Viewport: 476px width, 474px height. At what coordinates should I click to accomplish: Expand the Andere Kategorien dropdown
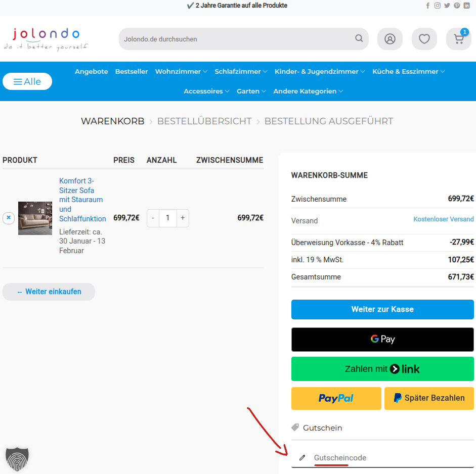[308, 91]
